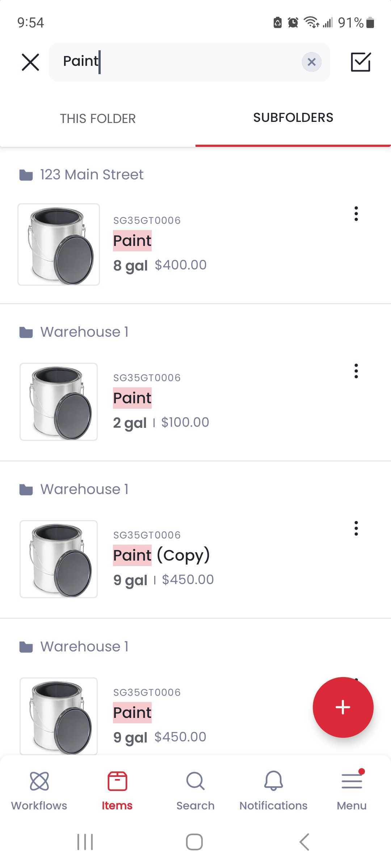This screenshot has height=868, width=391.
Task: Open the Paint (Copy) item
Action: point(161,555)
